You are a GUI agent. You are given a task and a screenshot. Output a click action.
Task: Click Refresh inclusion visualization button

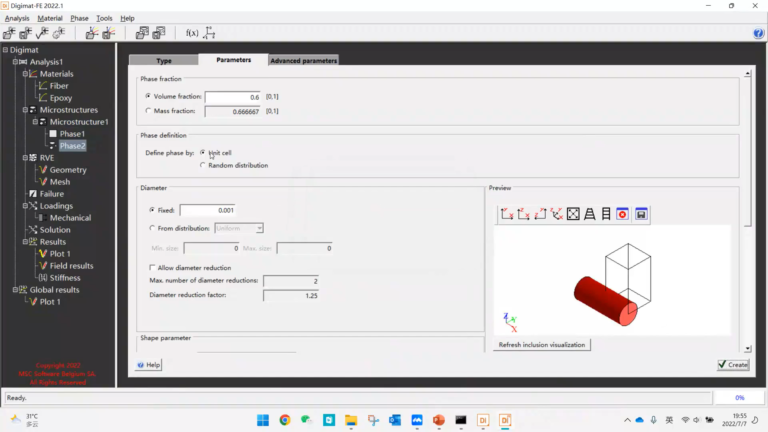(x=542, y=345)
